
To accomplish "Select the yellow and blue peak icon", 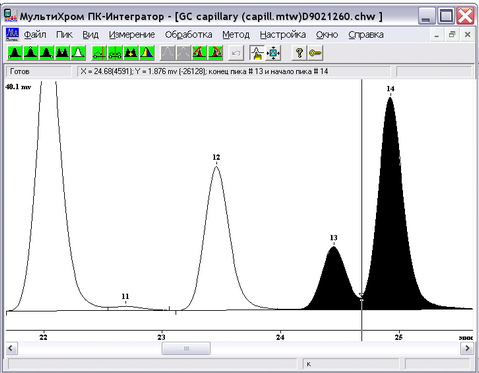I will coord(147,53).
